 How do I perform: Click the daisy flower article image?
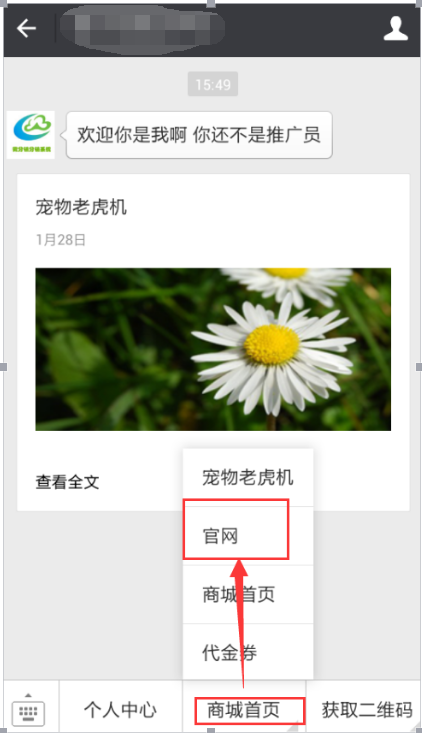213,349
